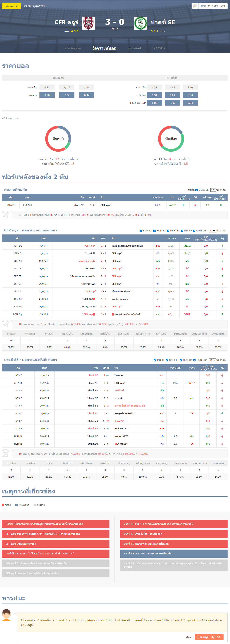
Task: Click the note icon under CFR Cluj results table
Action: 5,324
